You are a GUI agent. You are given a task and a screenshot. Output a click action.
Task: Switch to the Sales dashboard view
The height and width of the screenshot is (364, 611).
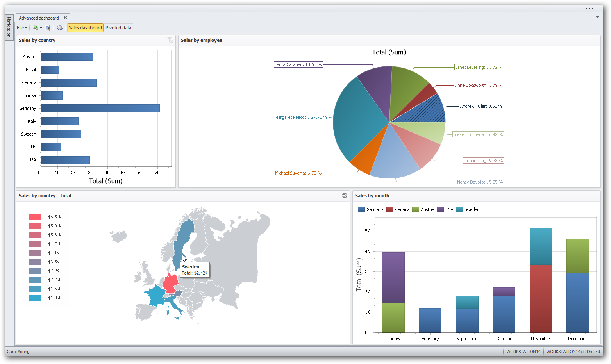coord(85,28)
